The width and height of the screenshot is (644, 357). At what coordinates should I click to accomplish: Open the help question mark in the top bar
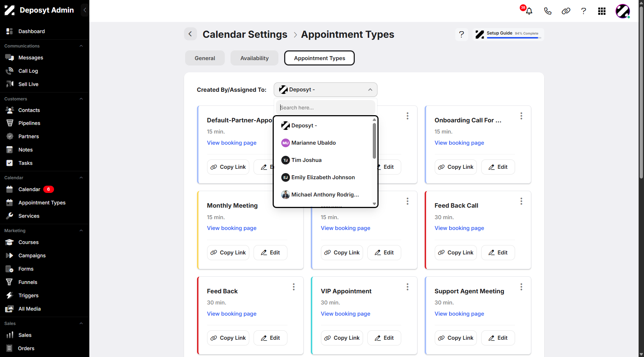[x=583, y=11]
